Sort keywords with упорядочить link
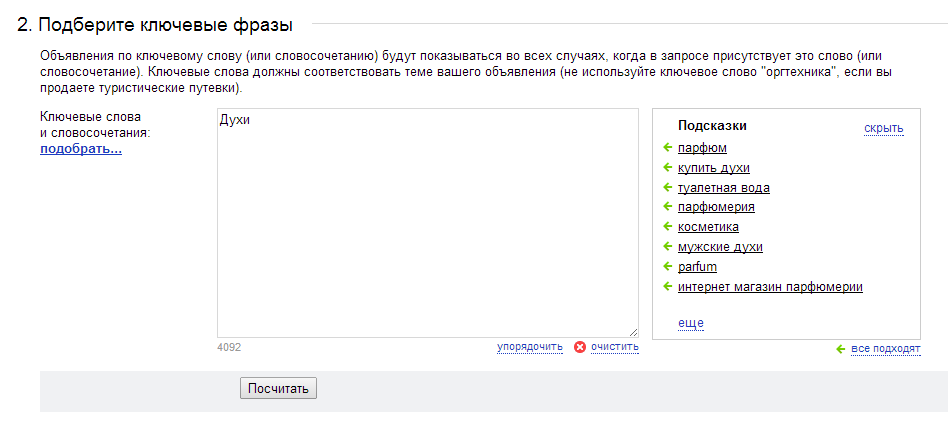The image size is (948, 424). pyautogui.click(x=530, y=347)
